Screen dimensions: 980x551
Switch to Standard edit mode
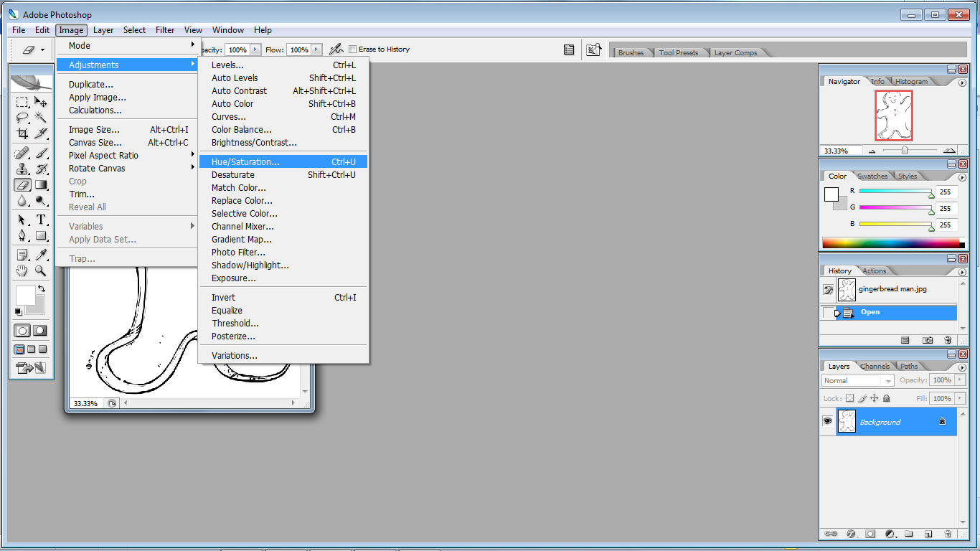click(22, 331)
